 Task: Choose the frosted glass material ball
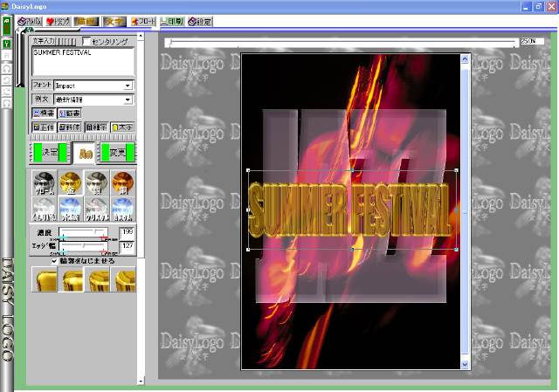click(45, 209)
